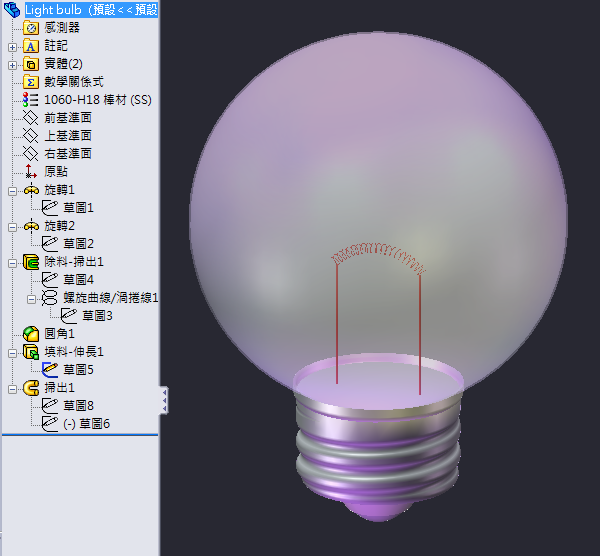
Task: Select the 右基準面 label
Action: pyautogui.click(x=68, y=153)
